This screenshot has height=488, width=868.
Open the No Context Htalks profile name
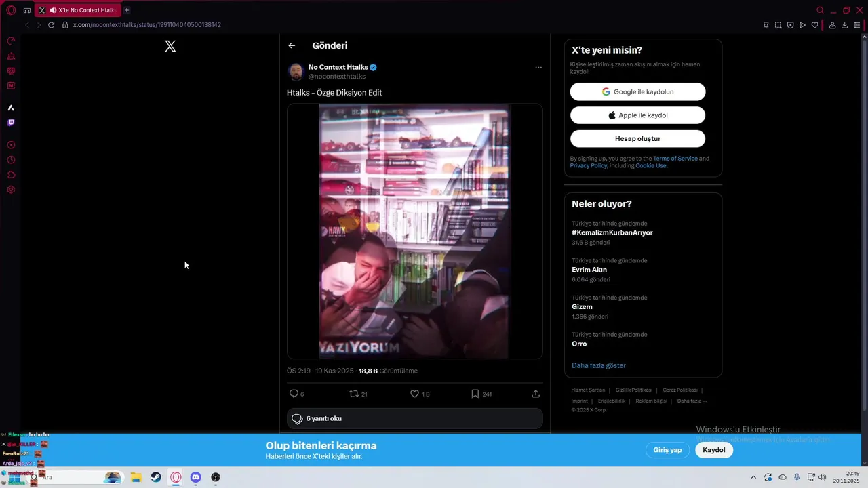click(338, 67)
